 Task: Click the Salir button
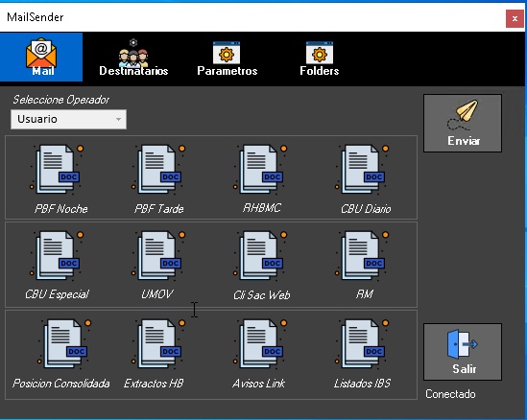(463, 352)
